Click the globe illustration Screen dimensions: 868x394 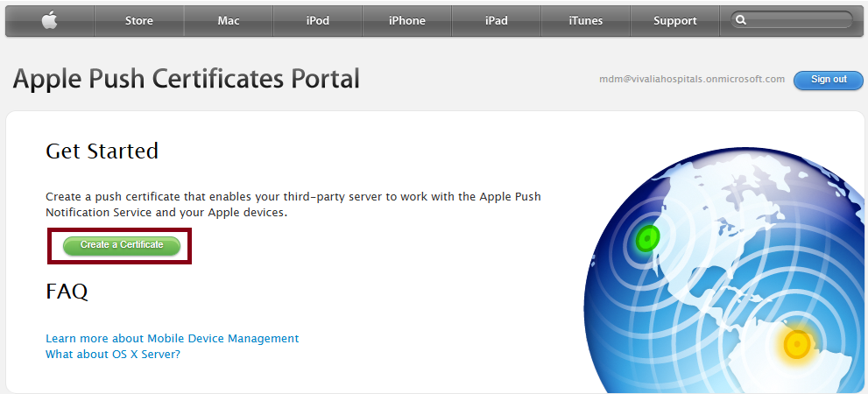click(725, 271)
